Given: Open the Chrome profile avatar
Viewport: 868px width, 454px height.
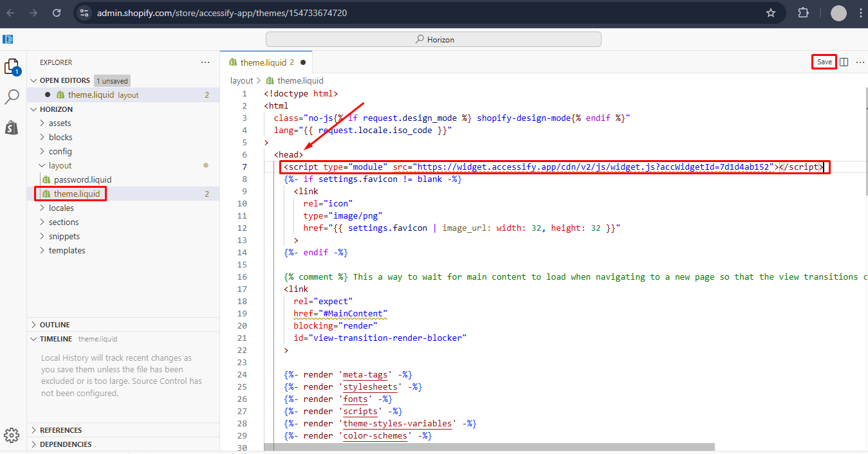Looking at the screenshot, I should click(838, 12).
